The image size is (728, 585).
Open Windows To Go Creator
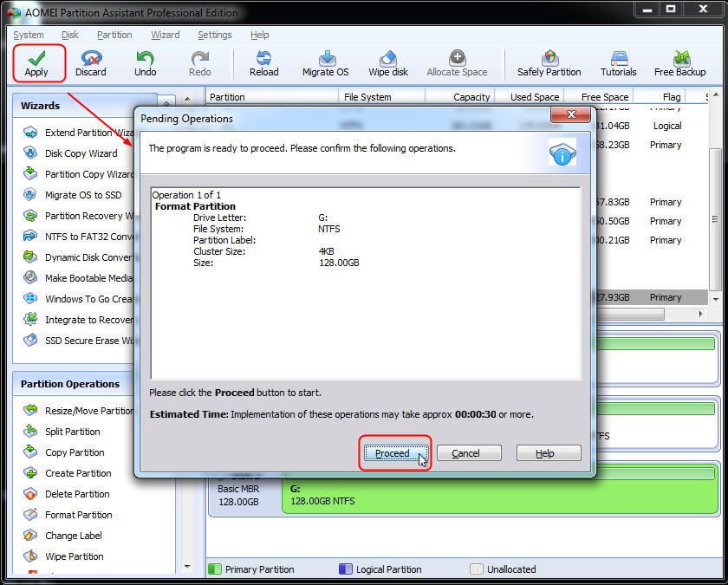coord(79,299)
